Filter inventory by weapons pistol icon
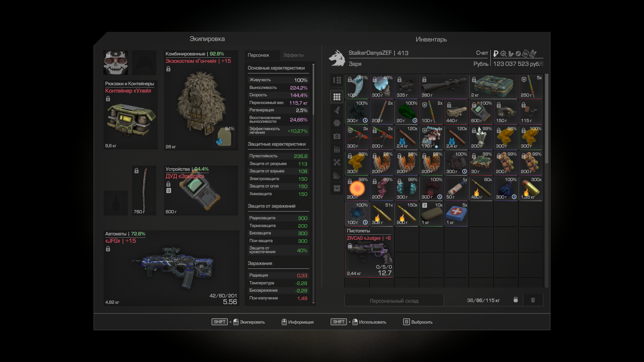Screen dimensions: 644x362 (337, 110)
